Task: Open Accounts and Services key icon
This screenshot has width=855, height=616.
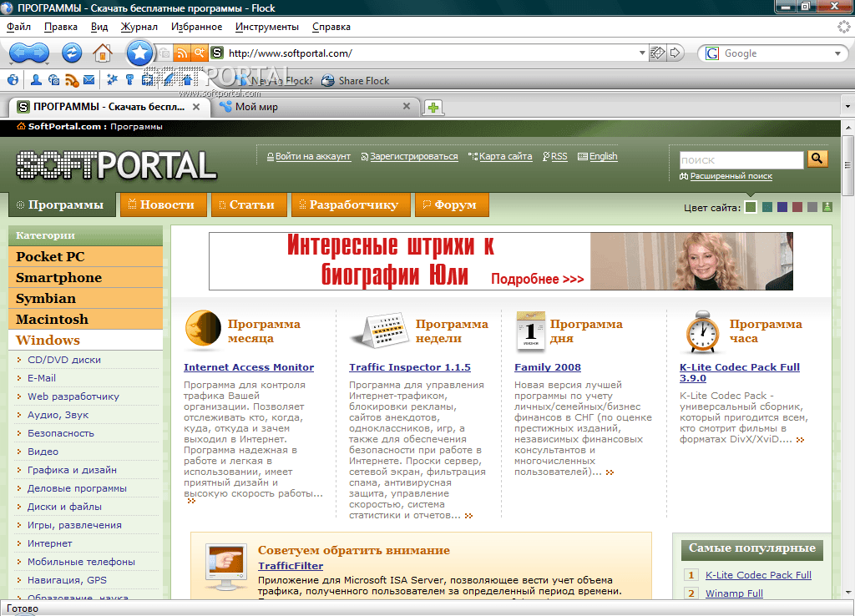Action: tap(129, 80)
